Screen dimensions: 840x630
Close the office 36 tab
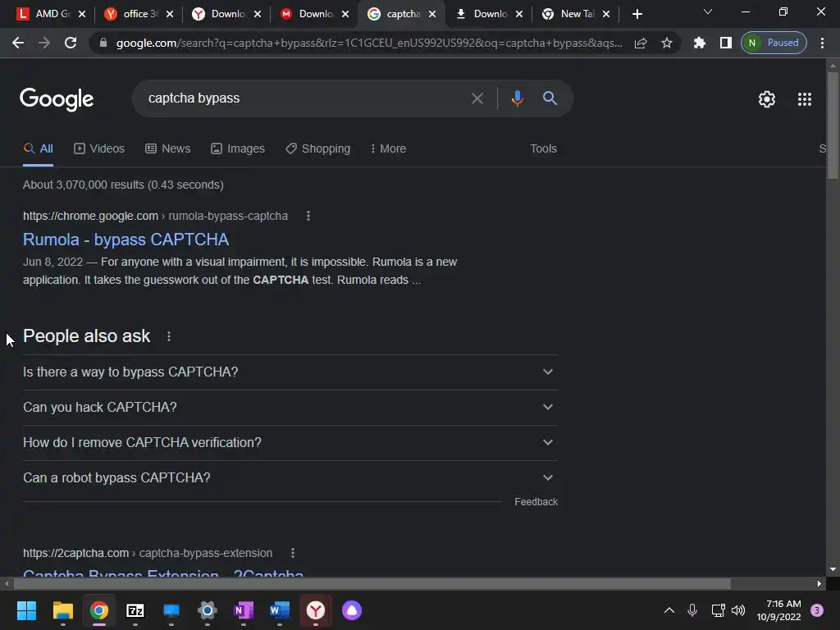[x=170, y=15]
